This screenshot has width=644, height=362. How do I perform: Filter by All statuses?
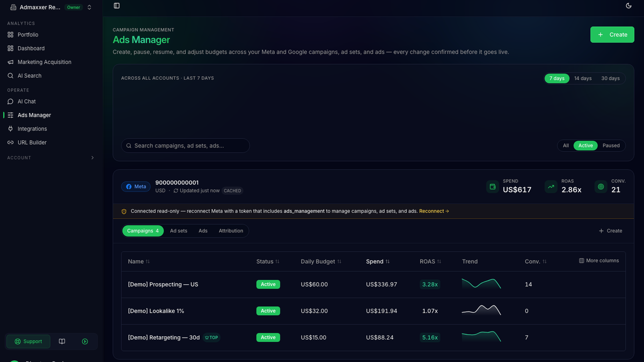click(x=566, y=145)
